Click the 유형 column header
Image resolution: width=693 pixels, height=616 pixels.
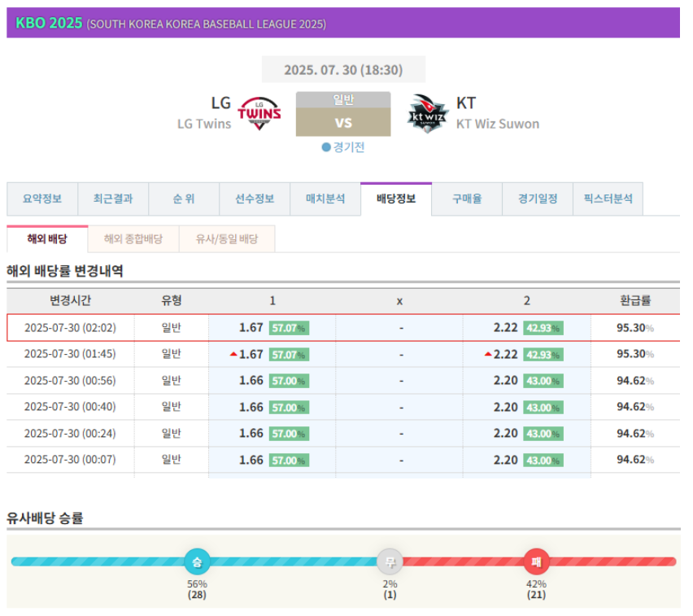pos(172,300)
